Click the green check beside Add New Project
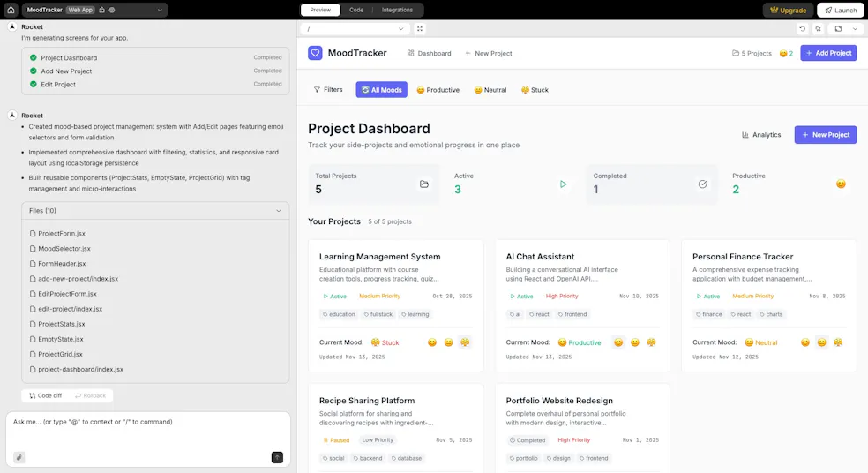The height and width of the screenshot is (473, 868). point(34,71)
